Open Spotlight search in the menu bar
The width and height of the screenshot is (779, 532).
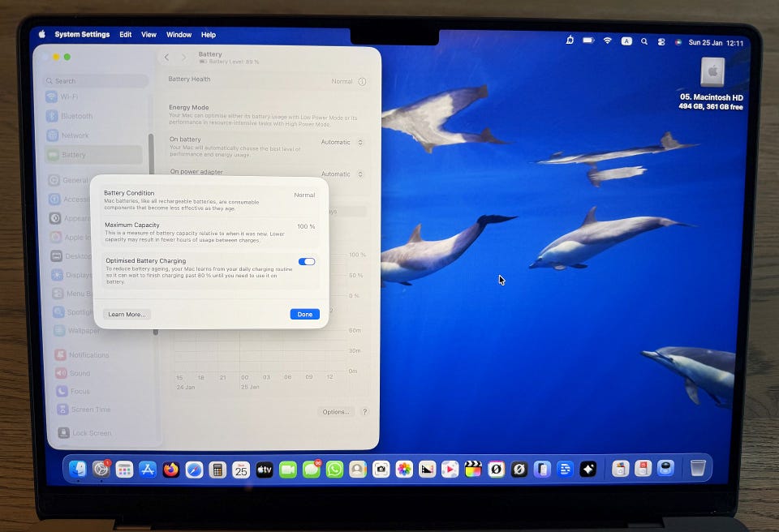pos(644,41)
